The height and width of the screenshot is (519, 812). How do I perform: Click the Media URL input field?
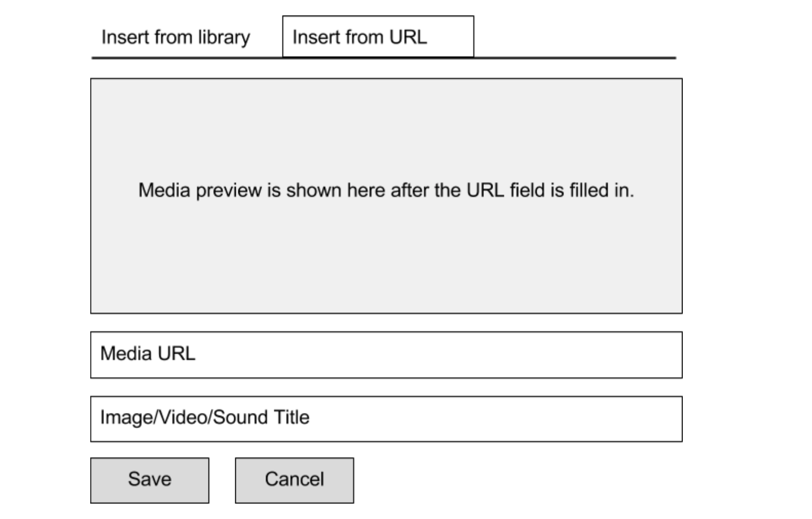[386, 355]
